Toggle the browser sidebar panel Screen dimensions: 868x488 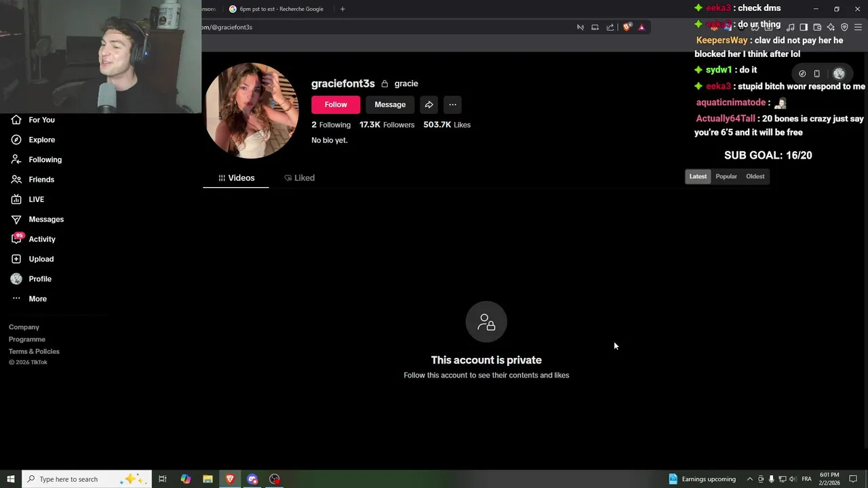[804, 27]
